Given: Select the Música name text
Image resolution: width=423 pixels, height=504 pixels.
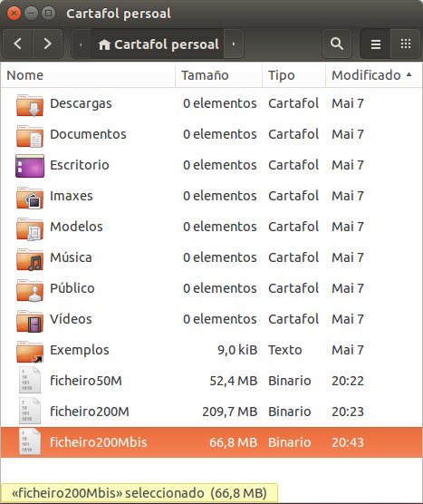Looking at the screenshot, I should pyautogui.click(x=71, y=257).
